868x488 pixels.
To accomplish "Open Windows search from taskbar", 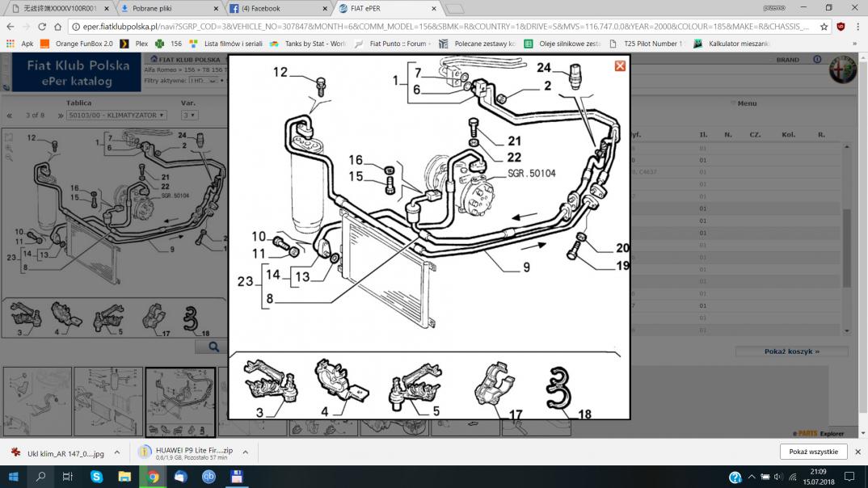I will (x=40, y=477).
